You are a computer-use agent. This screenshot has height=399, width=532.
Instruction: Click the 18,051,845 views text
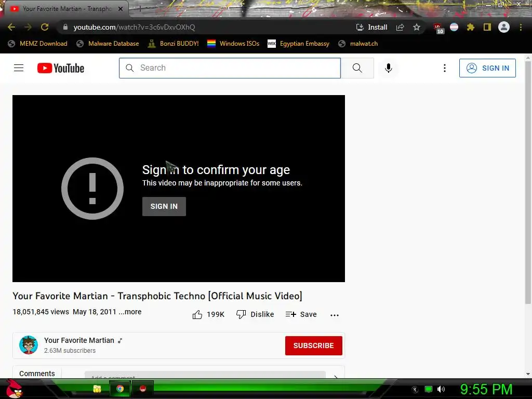[41, 312]
